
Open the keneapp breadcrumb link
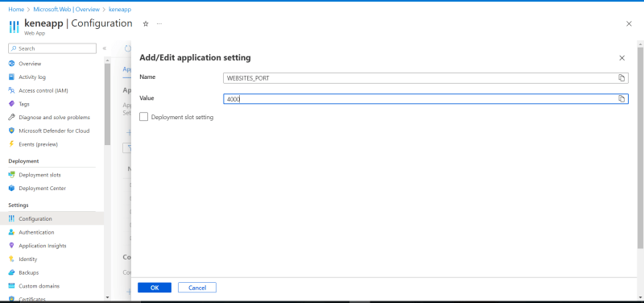120,9
